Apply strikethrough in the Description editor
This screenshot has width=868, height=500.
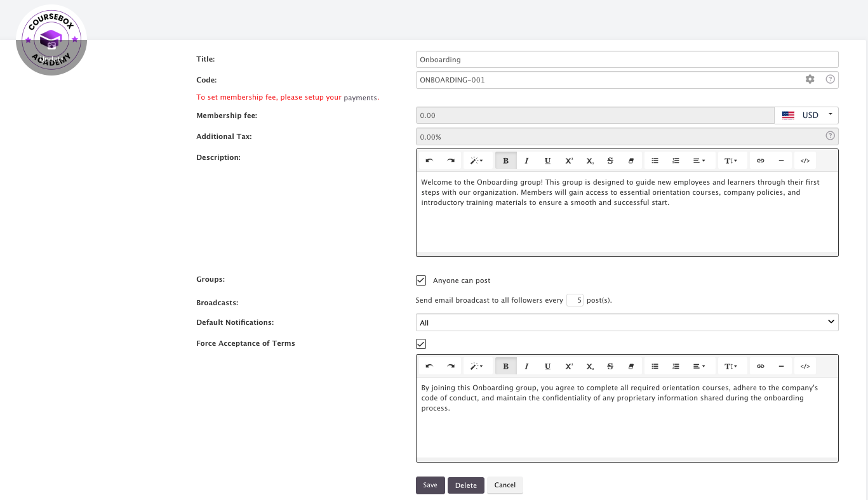click(x=610, y=161)
